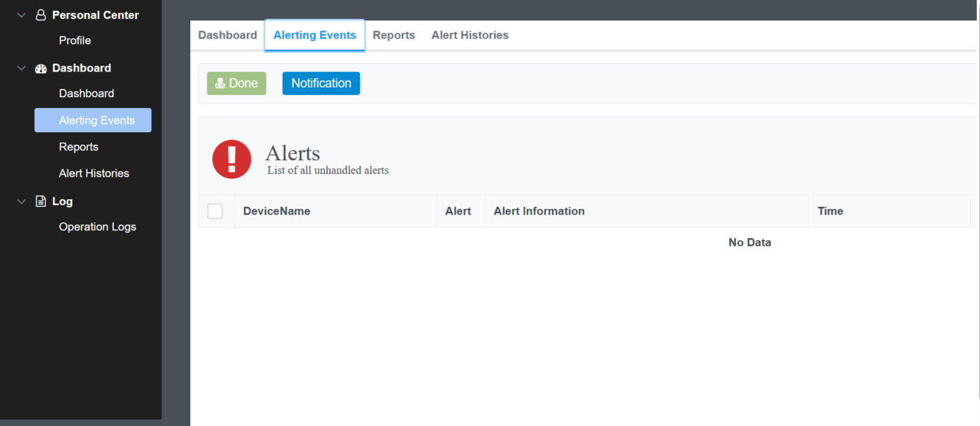Click the blue Notification button
This screenshot has height=426, width=980.
[321, 83]
